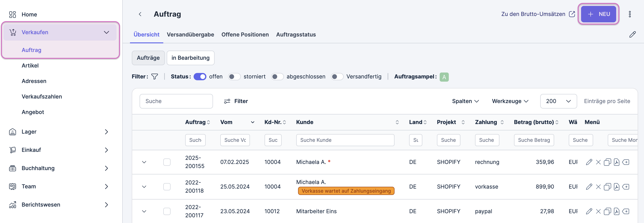This screenshot has width=644, height=223.
Task: Click the filter funnel icon next to Filter
Action: pos(154,77)
